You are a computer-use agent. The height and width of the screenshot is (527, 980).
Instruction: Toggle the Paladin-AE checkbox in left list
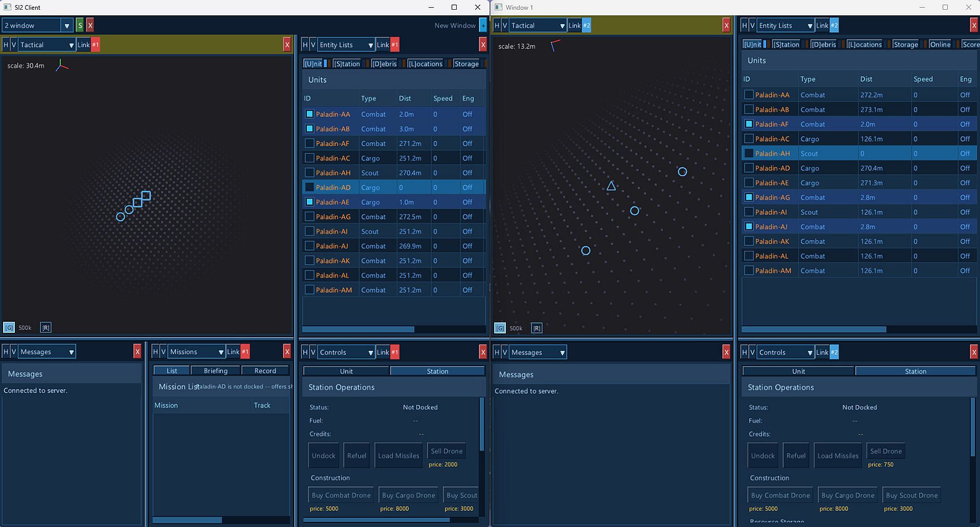[309, 202]
